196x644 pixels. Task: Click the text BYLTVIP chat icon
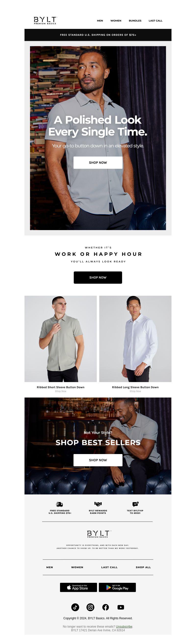(135, 504)
